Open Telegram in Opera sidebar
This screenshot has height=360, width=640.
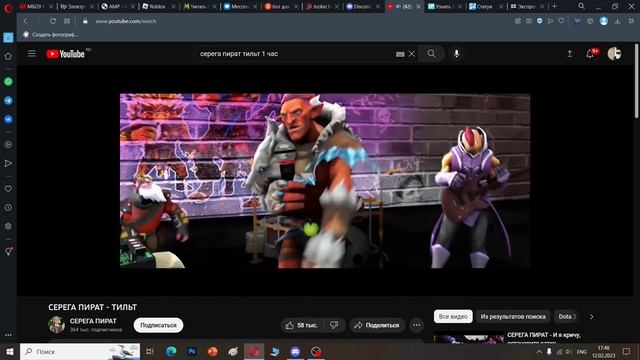8,100
